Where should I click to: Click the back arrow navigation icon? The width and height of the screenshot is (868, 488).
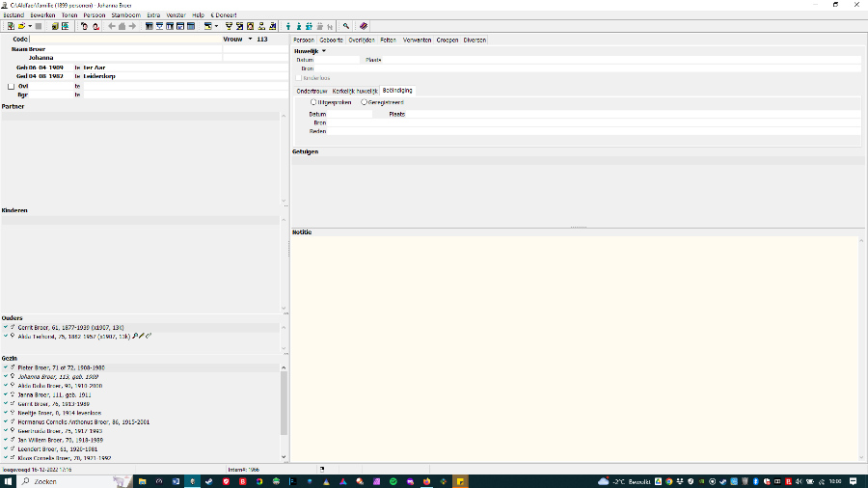pos(111,26)
